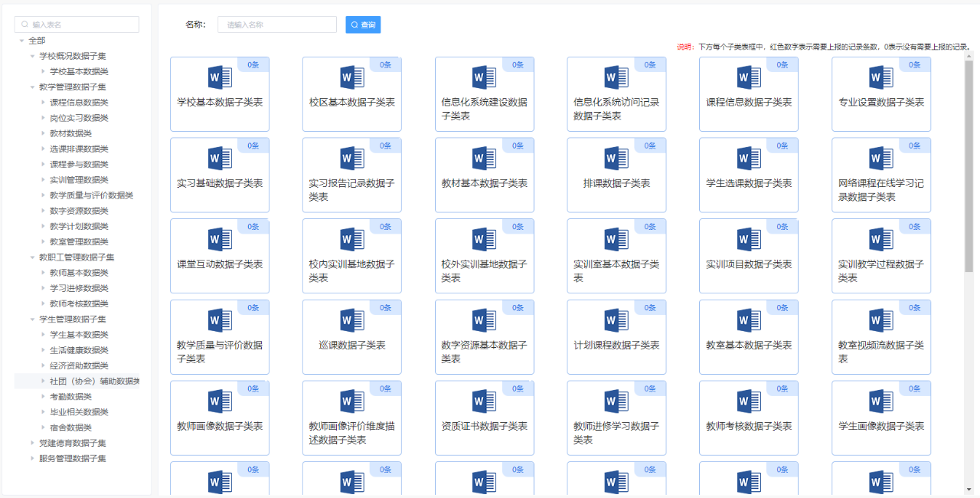Select 社团（协会）辅助数据类 tree node
The height and width of the screenshot is (498, 980).
pyautogui.click(x=95, y=382)
